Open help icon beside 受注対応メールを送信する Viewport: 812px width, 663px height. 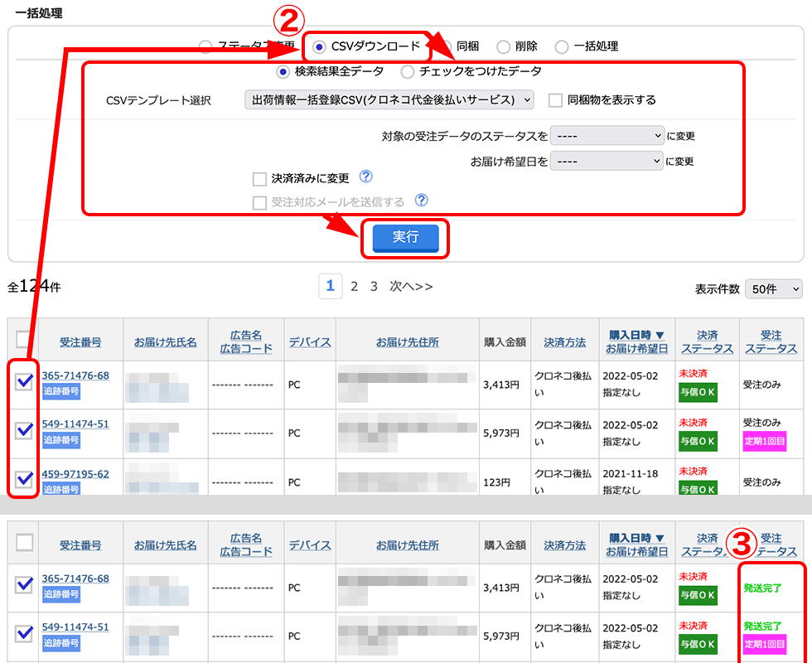[422, 201]
